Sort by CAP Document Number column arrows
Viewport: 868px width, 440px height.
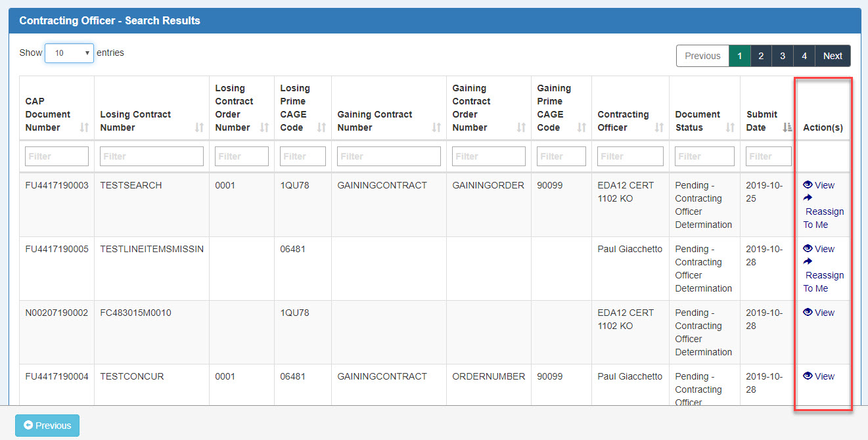[x=84, y=127]
